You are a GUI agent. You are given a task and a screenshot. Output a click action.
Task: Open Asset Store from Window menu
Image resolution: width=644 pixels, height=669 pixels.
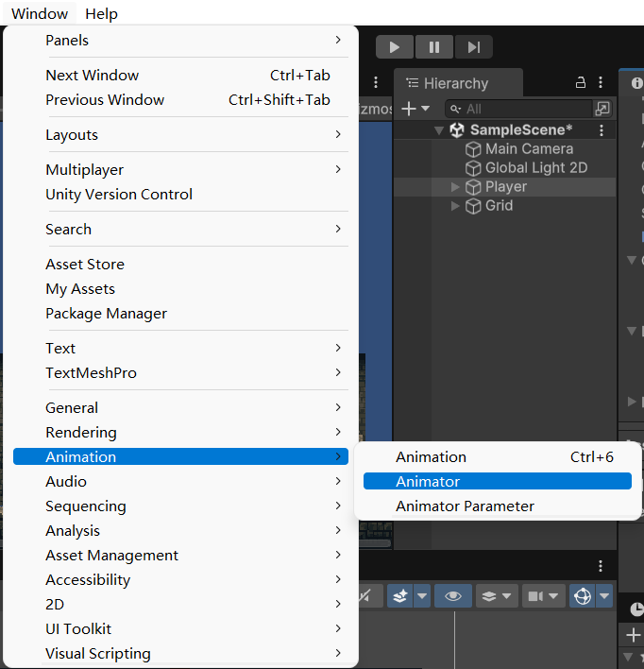point(181,265)
